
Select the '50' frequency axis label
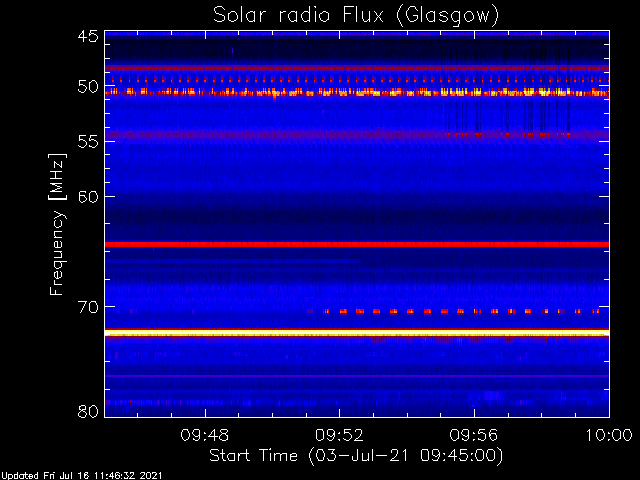coord(88,87)
